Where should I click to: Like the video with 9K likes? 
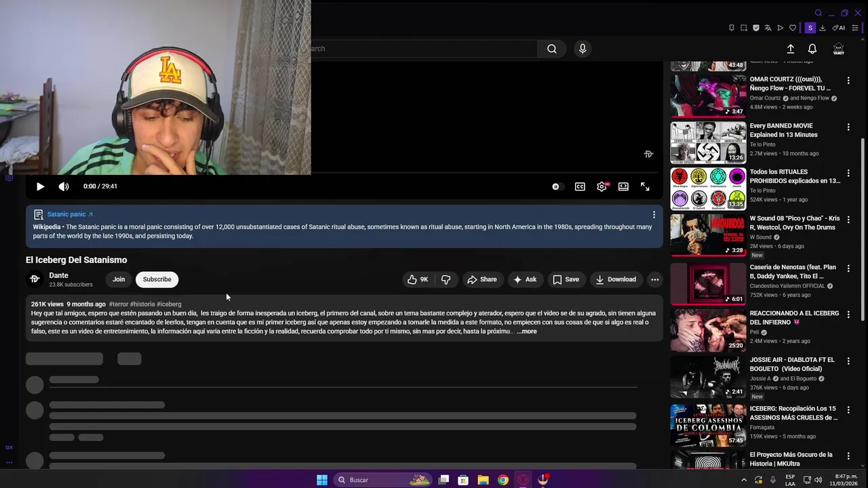[417, 279]
